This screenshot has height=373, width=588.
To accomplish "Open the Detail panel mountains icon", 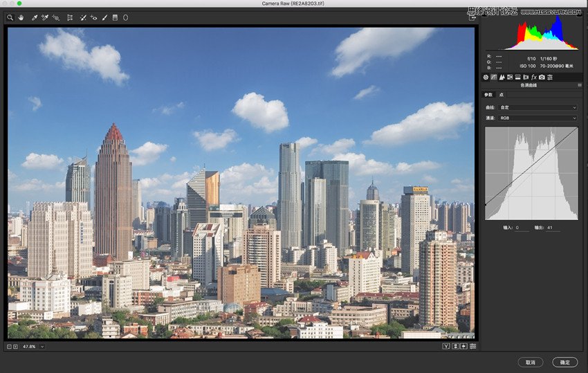I will point(502,78).
